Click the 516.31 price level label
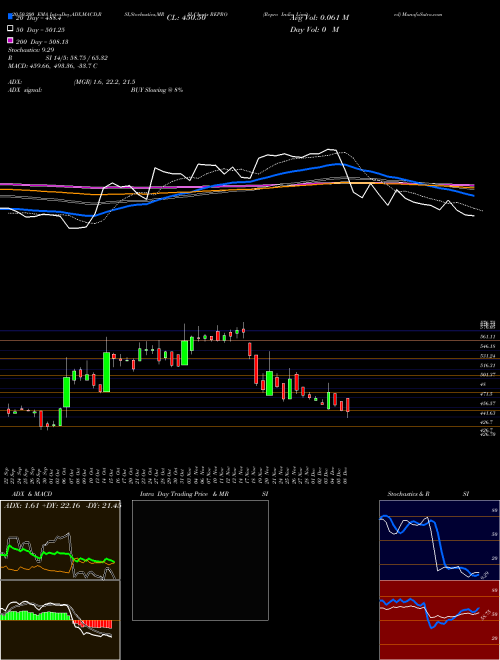The width and height of the screenshot is (500, 660). pos(487,365)
